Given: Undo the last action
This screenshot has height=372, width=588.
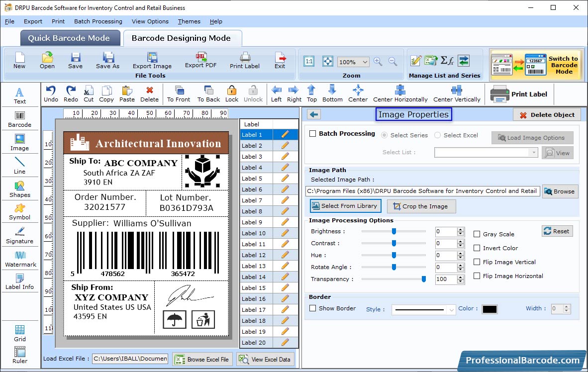Looking at the screenshot, I should [x=51, y=94].
